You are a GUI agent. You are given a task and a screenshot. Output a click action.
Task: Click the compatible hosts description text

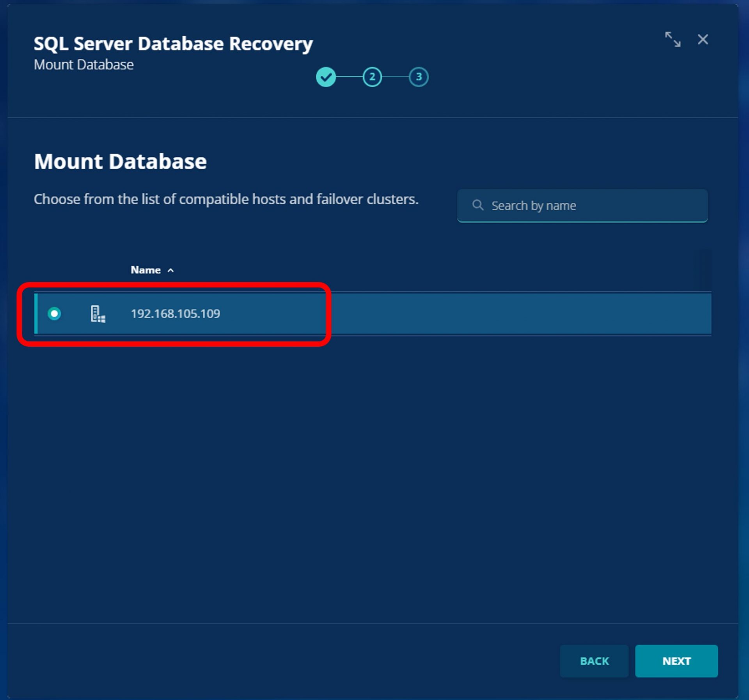tap(226, 199)
